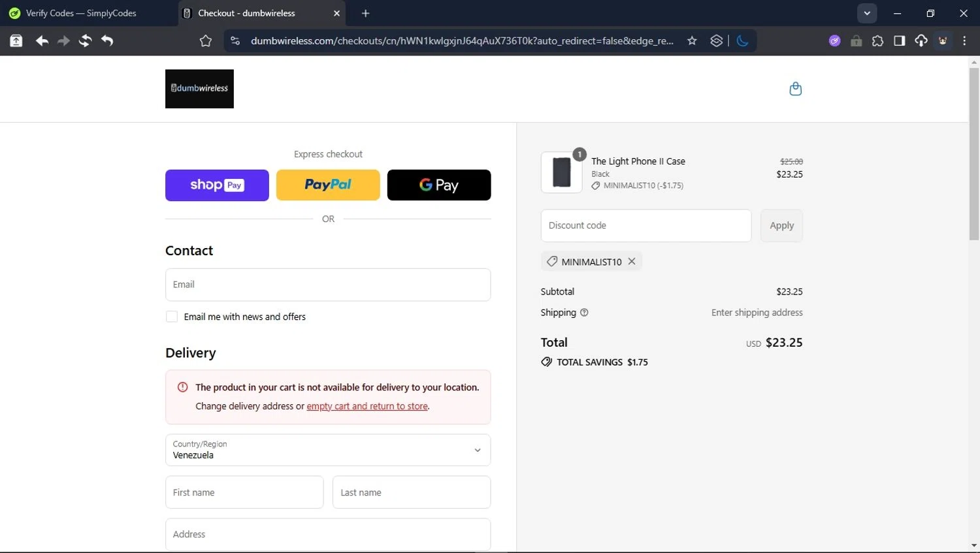The image size is (980, 553).
Task: Open a new browser tab
Action: coord(365,13)
